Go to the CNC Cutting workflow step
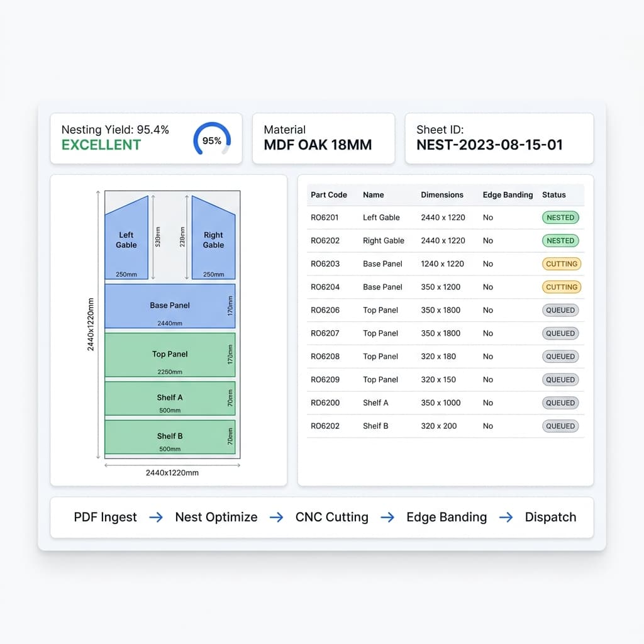 point(332,517)
